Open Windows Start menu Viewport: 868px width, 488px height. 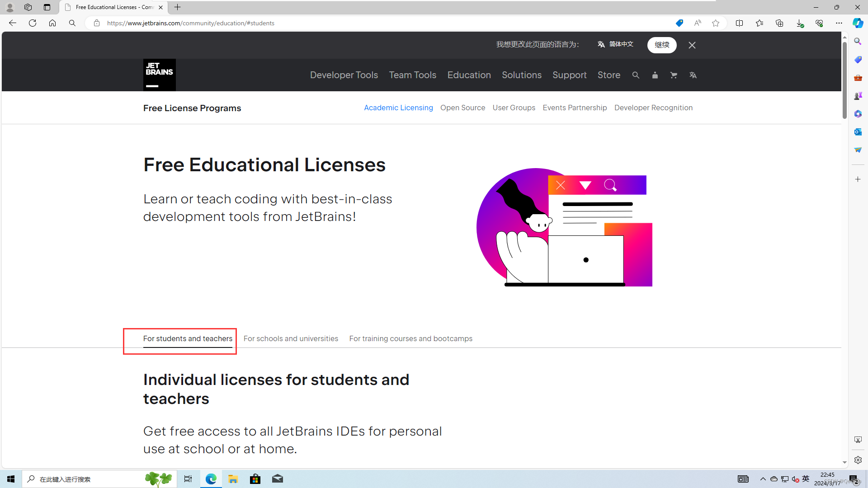11,479
